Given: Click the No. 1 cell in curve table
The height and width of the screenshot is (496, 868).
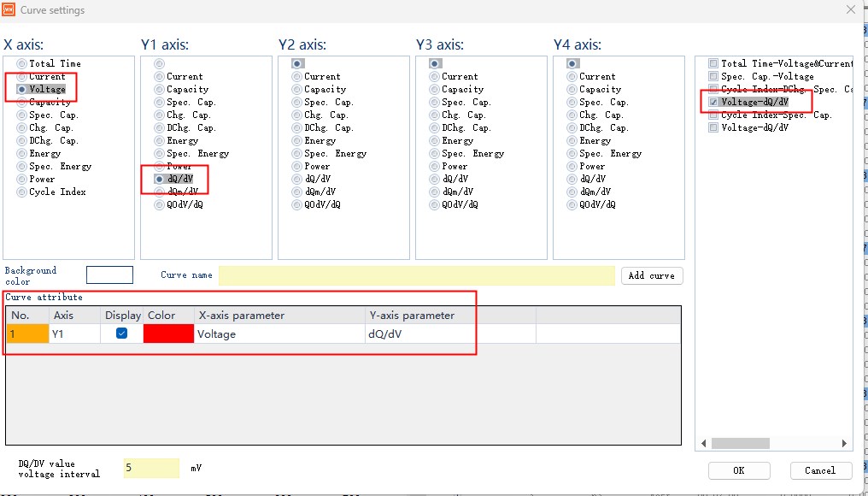Looking at the screenshot, I should 27,334.
